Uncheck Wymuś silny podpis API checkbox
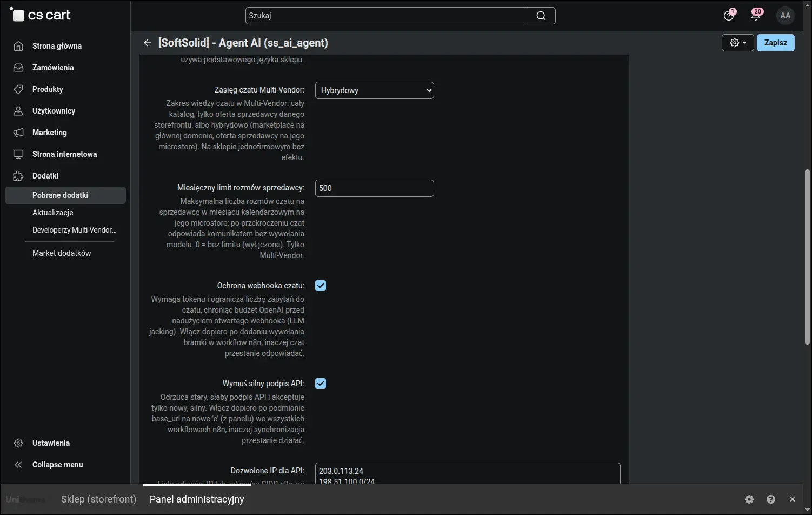Image resolution: width=812 pixels, height=515 pixels. click(321, 384)
